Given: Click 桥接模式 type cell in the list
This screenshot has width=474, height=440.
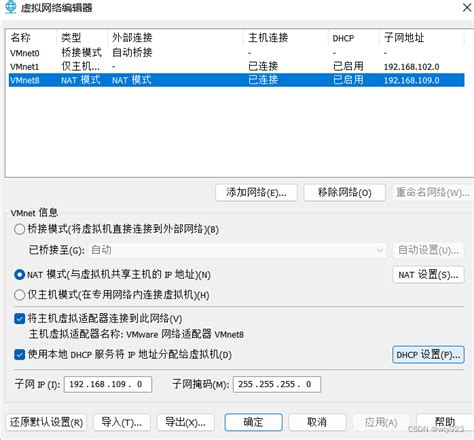Looking at the screenshot, I should 81,52.
